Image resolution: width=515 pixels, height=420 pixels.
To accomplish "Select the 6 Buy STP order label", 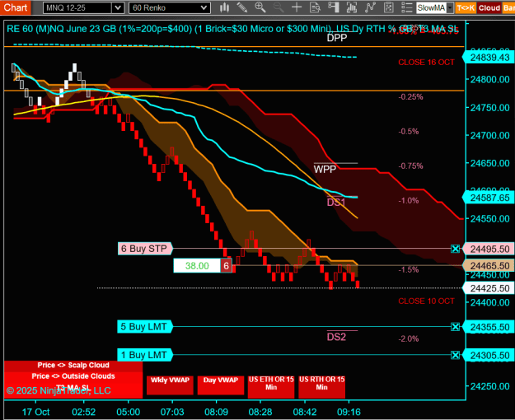I will tap(145, 249).
